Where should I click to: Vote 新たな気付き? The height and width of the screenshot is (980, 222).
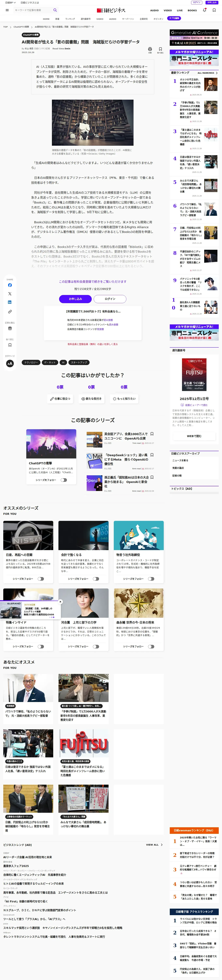(91, 399)
